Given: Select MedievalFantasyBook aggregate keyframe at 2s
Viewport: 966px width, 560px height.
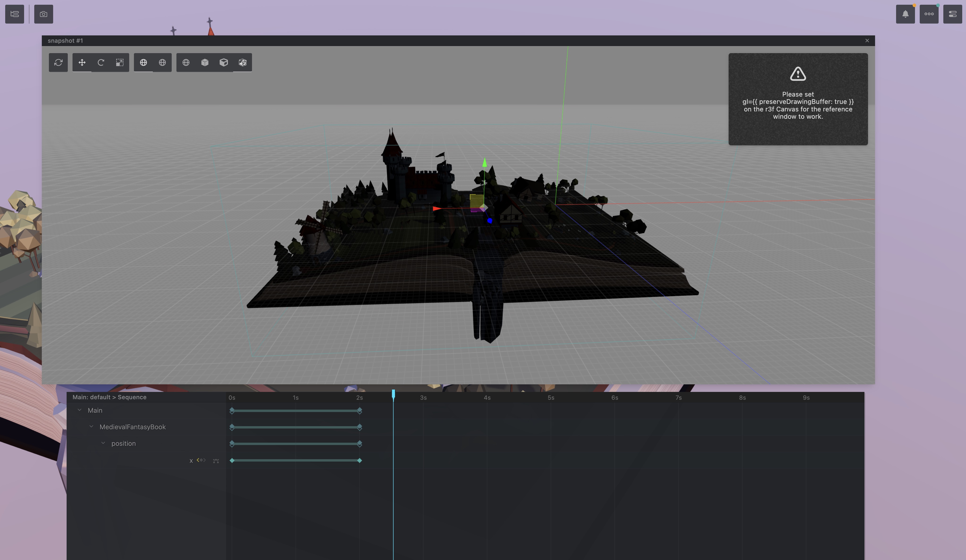Looking at the screenshot, I should (359, 427).
